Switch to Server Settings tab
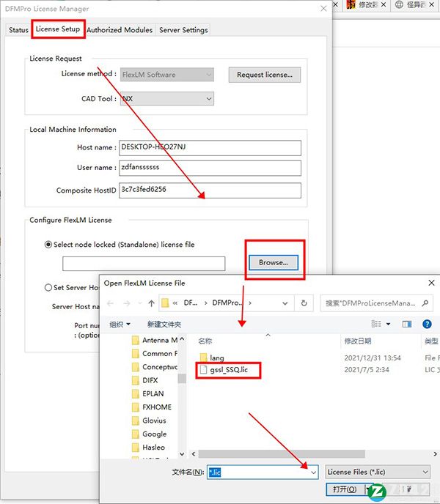This screenshot has width=440, height=504. tap(183, 30)
